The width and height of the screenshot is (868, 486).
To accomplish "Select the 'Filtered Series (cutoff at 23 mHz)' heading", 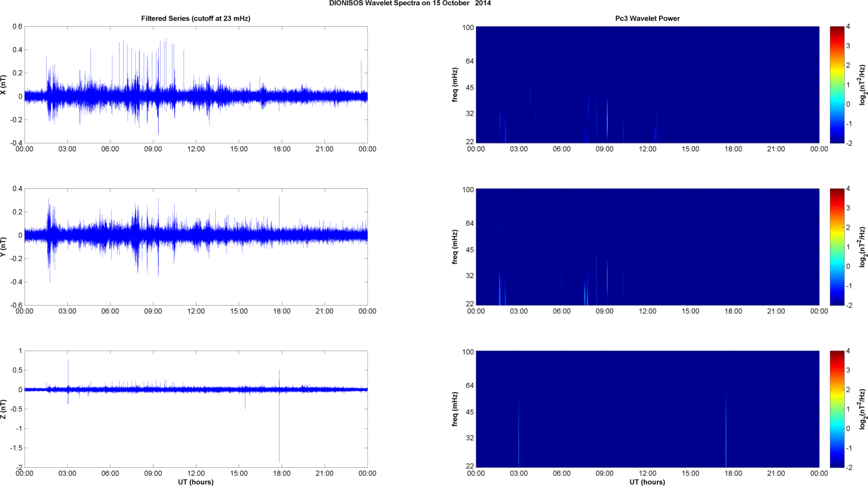I will point(196,19).
